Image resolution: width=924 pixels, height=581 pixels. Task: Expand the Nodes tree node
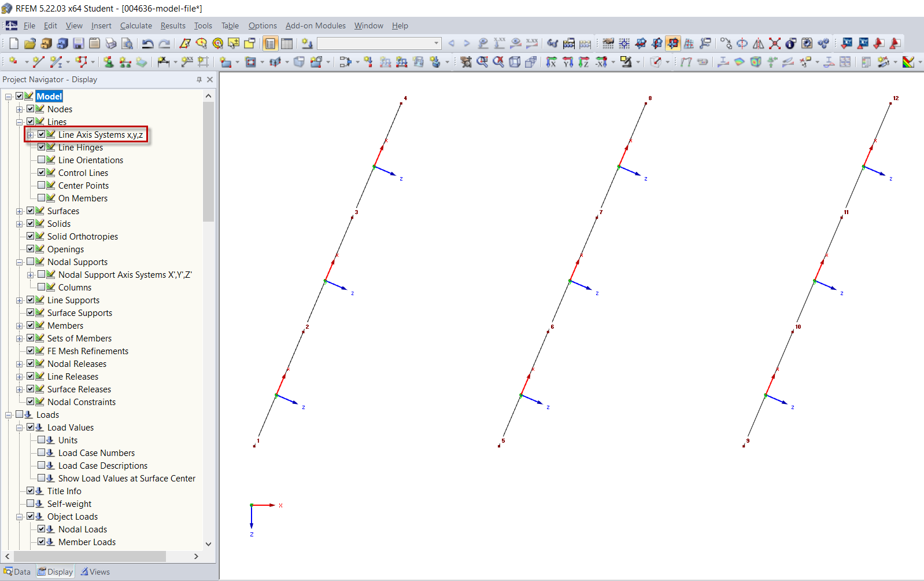tap(20, 109)
